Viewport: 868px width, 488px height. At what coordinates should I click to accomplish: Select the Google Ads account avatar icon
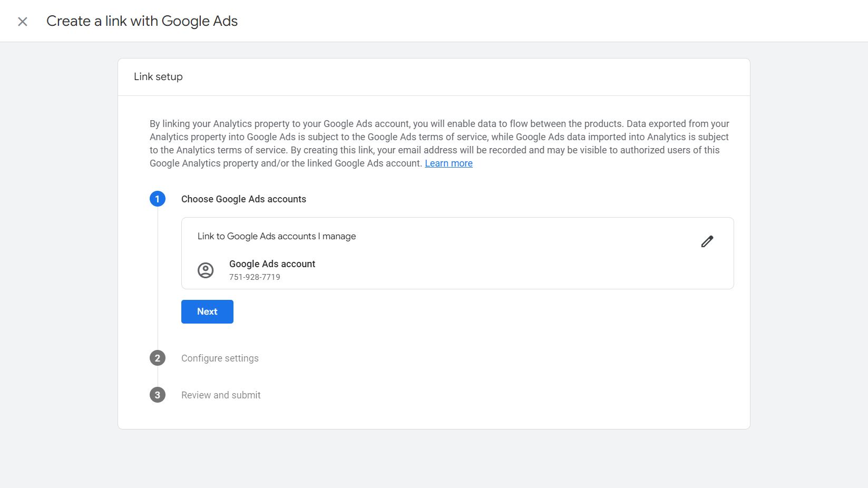pos(206,270)
